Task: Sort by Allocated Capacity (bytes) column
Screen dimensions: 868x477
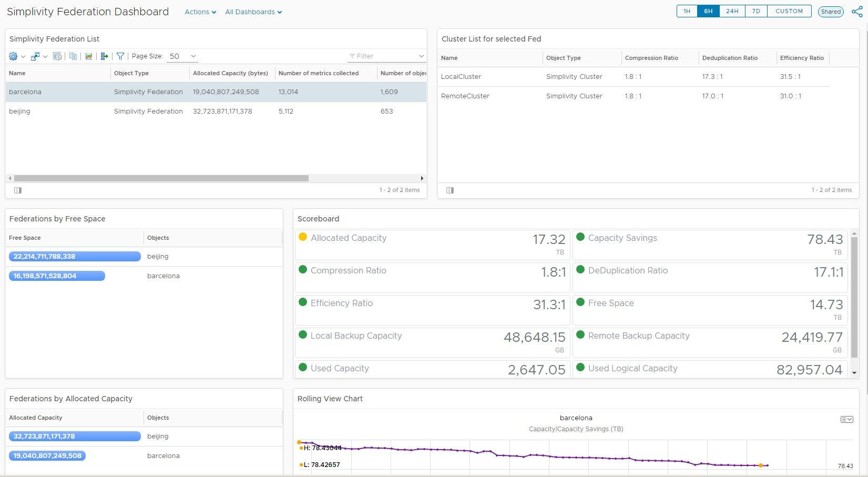Action: point(230,73)
